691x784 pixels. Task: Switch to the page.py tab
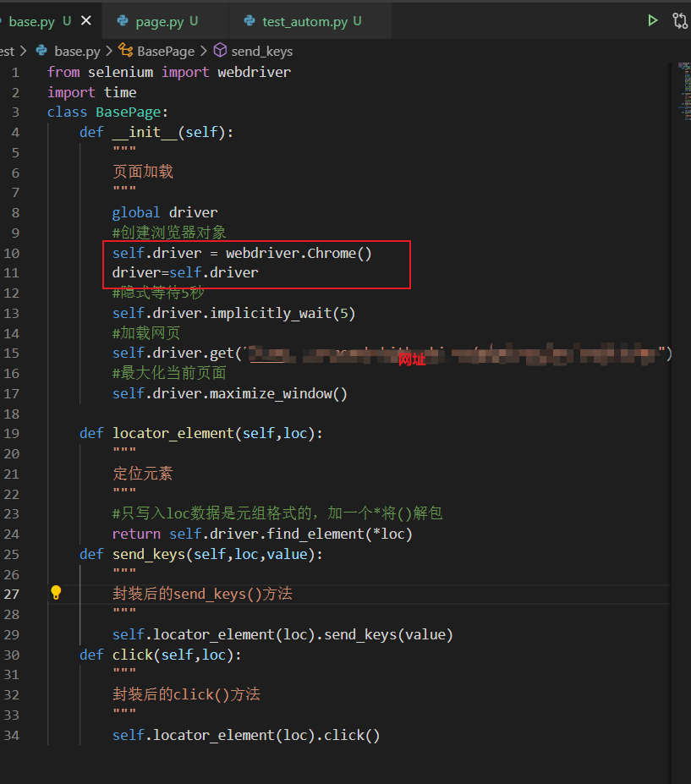pyautogui.click(x=165, y=21)
